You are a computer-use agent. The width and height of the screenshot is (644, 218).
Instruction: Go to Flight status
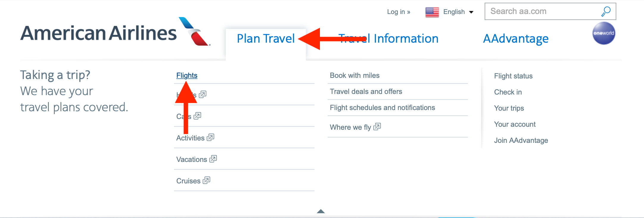pyautogui.click(x=513, y=76)
